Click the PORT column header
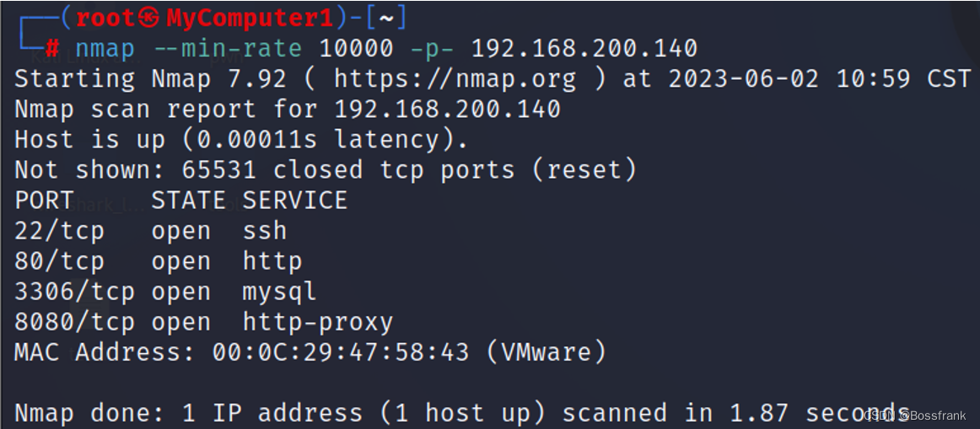980x429 pixels. click(x=45, y=201)
